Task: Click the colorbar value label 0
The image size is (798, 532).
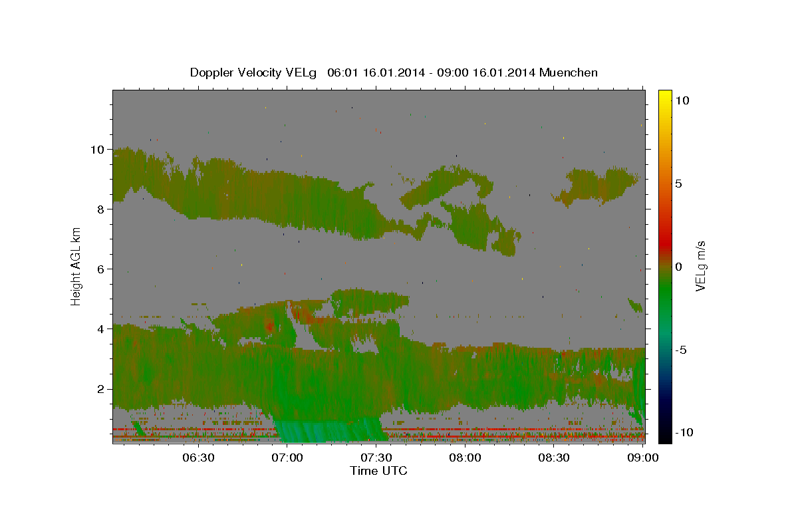Action: [678, 267]
